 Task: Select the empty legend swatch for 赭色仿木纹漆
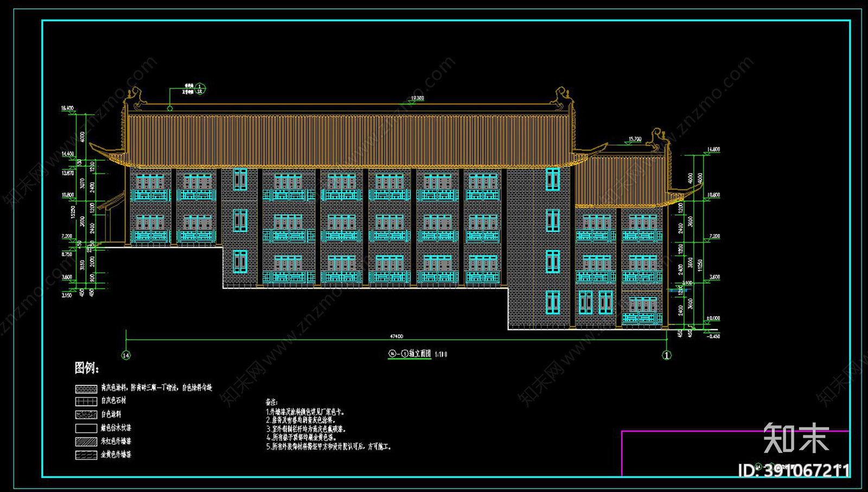pos(86,428)
